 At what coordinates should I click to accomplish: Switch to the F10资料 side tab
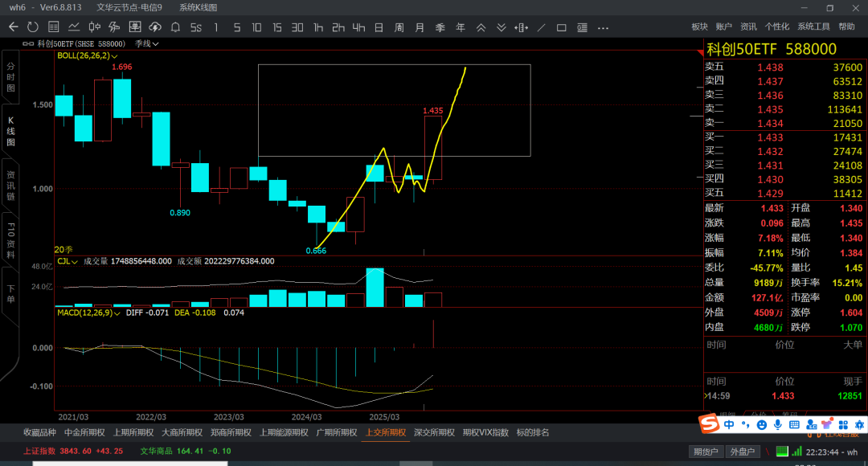(x=10, y=240)
